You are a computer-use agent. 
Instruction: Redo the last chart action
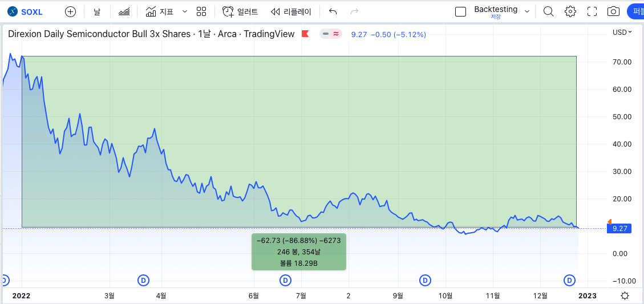click(x=354, y=11)
